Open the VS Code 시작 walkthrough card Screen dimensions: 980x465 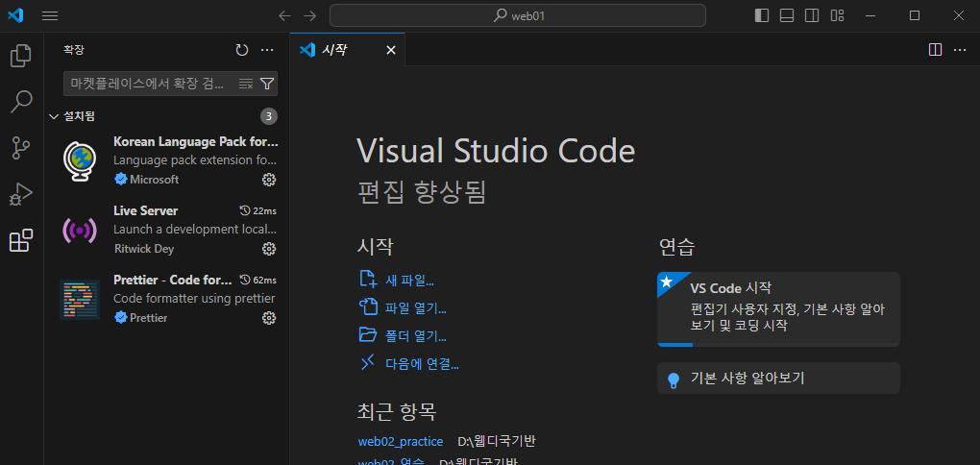click(x=779, y=308)
